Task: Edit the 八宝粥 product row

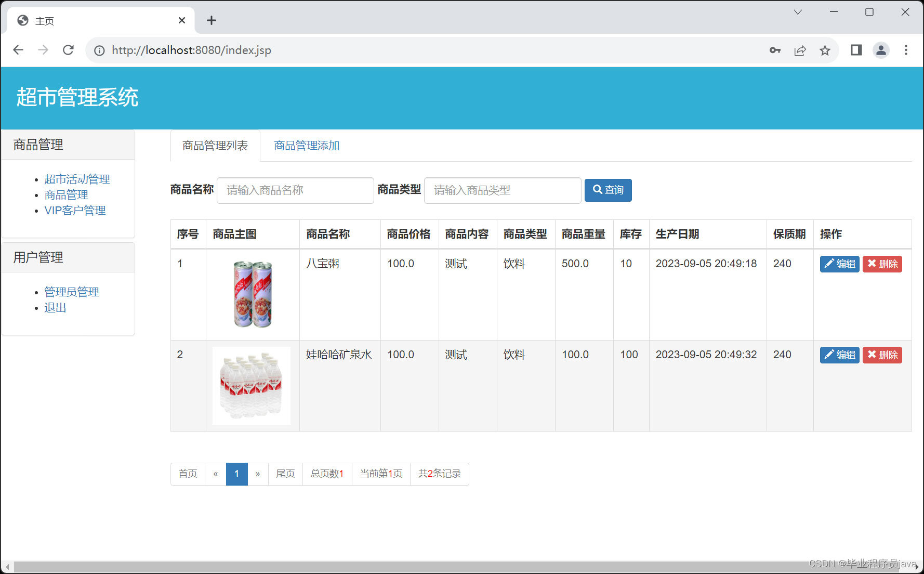Action: [x=839, y=264]
